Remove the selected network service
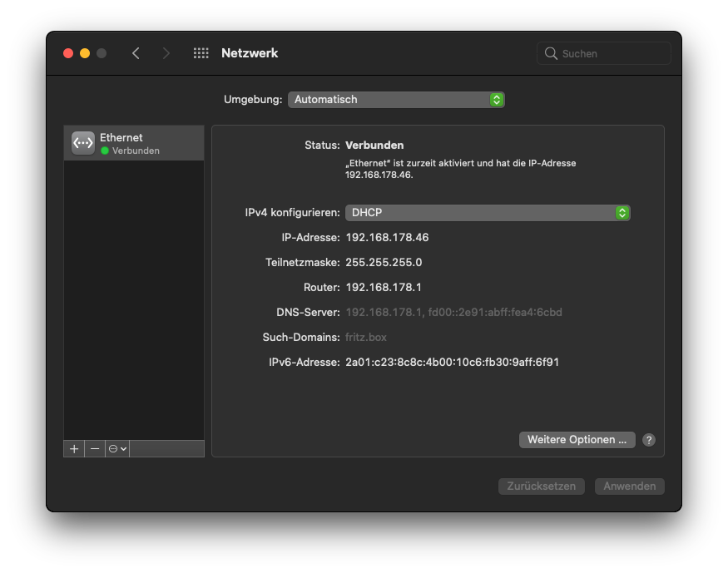Viewport: 728px width, 573px height. (95, 448)
